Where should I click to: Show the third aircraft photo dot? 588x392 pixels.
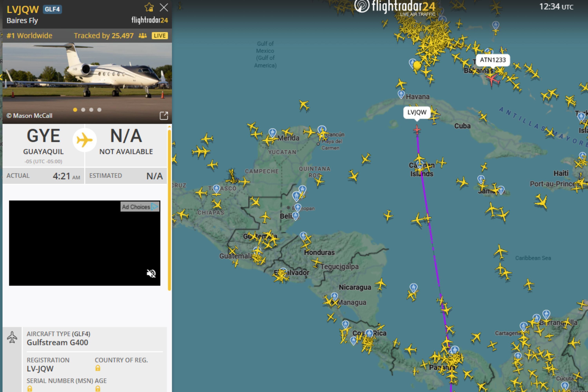(x=91, y=110)
